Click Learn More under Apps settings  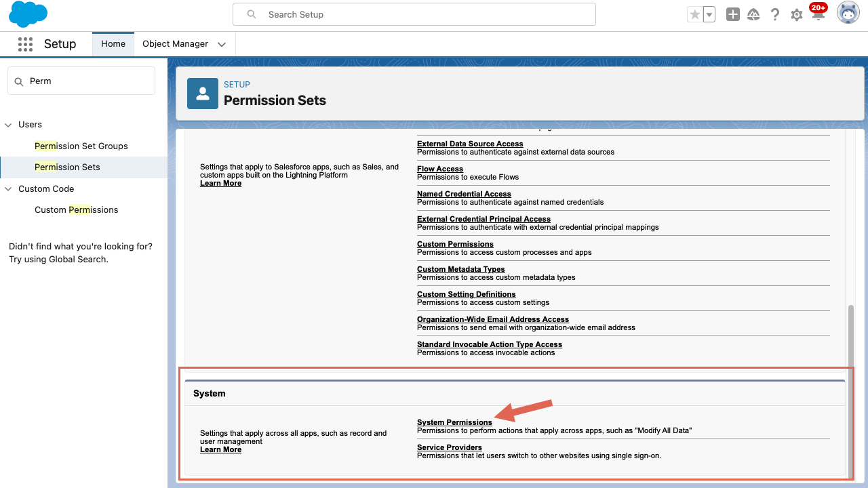[x=220, y=183]
